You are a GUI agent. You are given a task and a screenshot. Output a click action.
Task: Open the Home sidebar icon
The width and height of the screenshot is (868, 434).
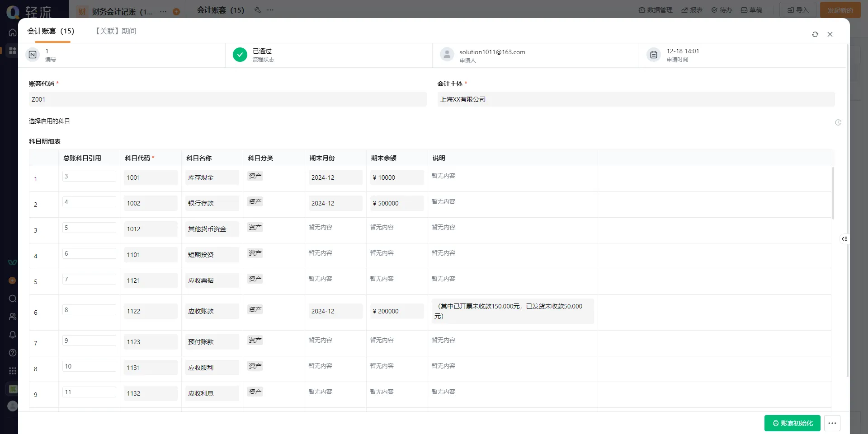tap(12, 33)
